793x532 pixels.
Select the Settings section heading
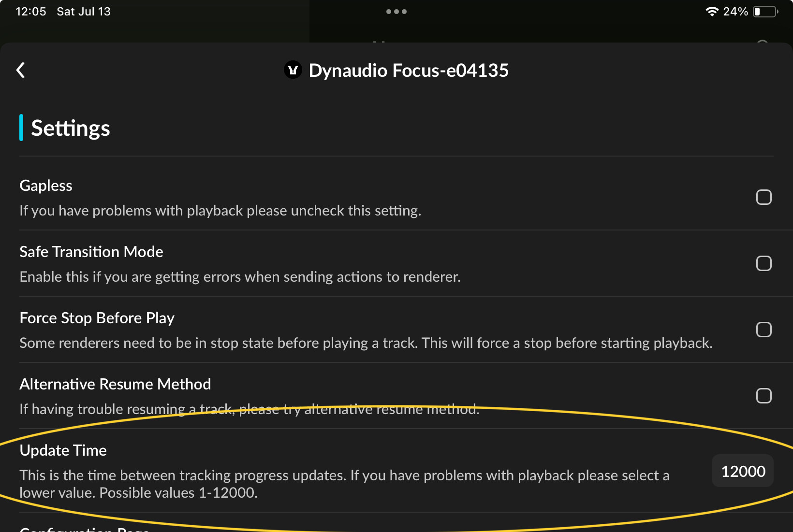tap(71, 128)
